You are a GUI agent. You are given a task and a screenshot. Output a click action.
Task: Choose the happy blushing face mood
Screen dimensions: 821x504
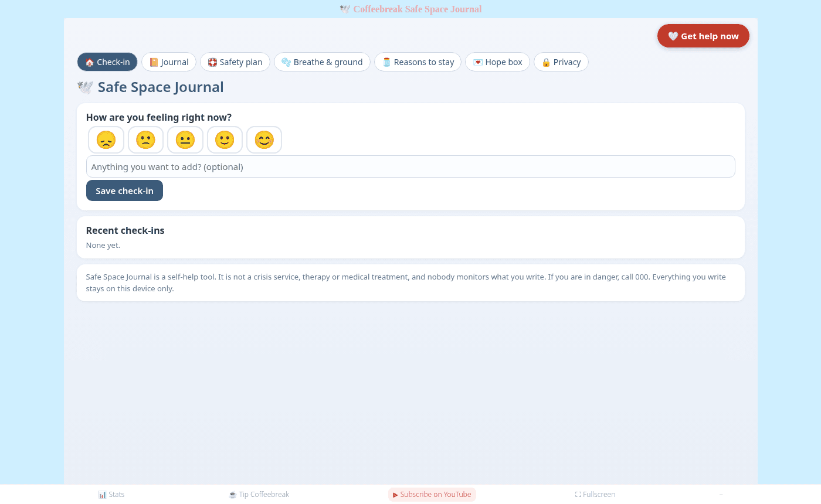click(x=264, y=140)
